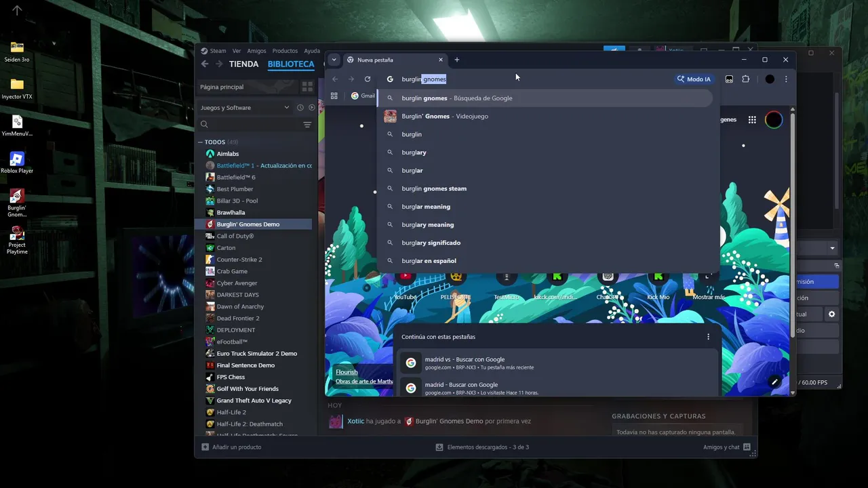
Task: Open Amigos menu in Steam
Action: coord(257,51)
